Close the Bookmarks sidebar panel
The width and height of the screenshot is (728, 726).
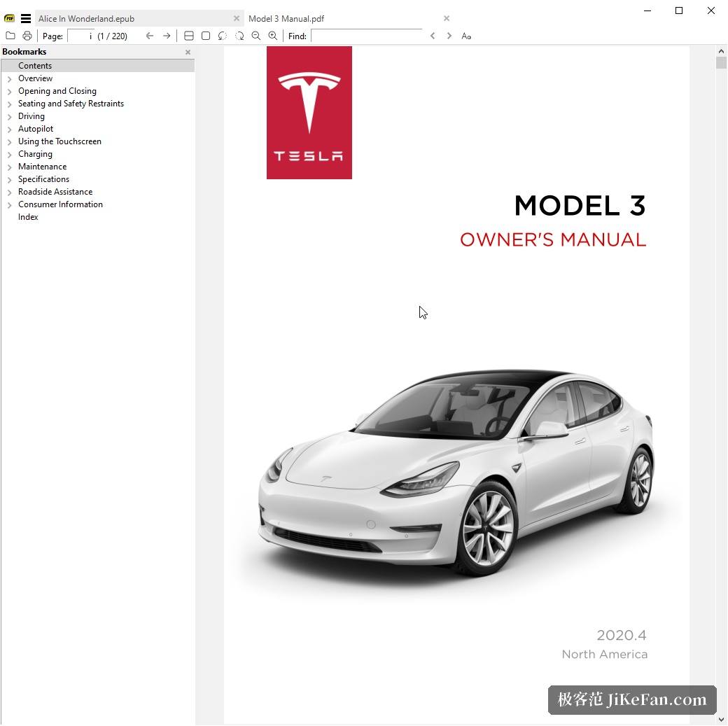click(188, 52)
